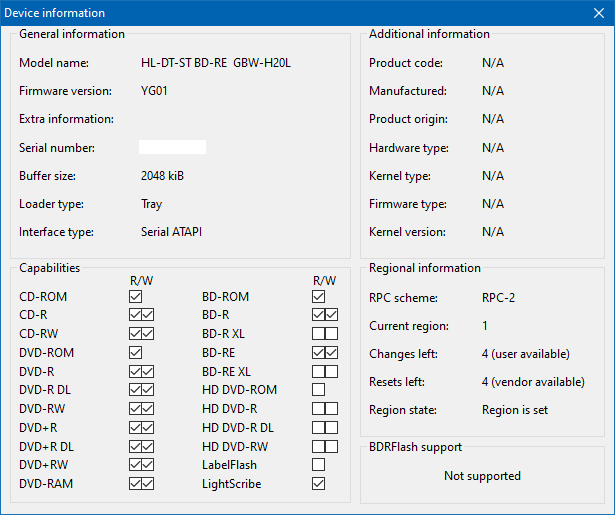The height and width of the screenshot is (515, 615).
Task: Toggle the LightScribe checkbox
Action: (318, 483)
